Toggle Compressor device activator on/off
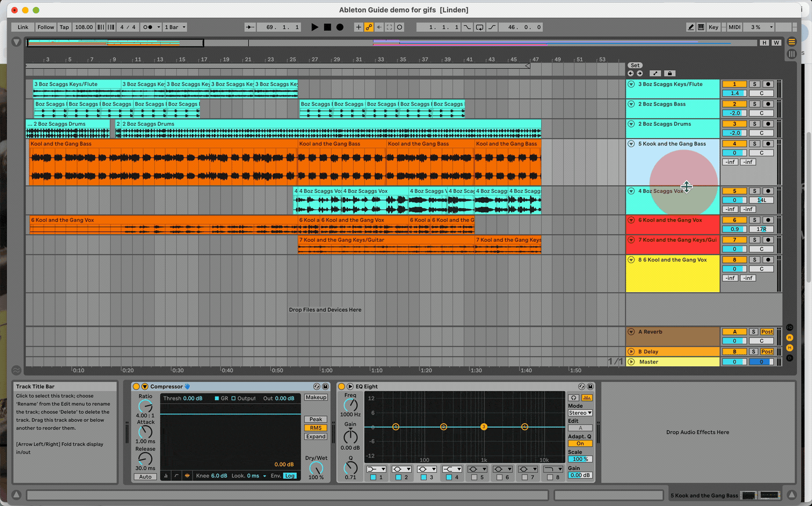812x506 pixels. click(136, 387)
